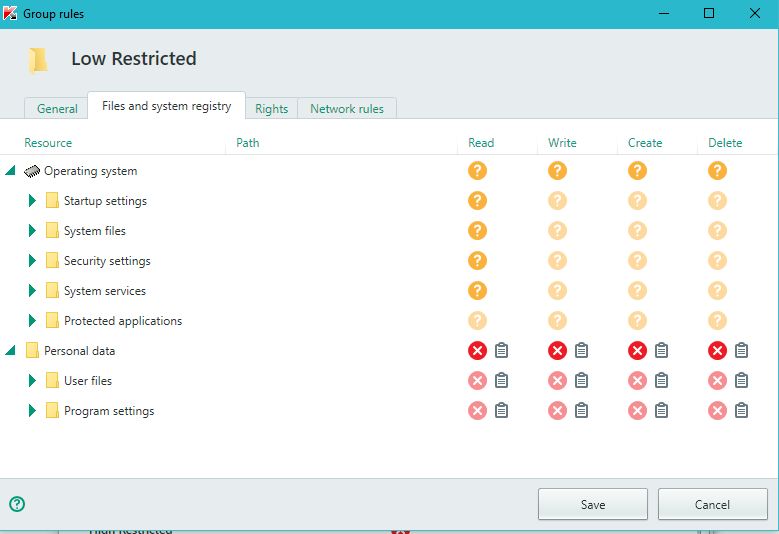779x534 pixels.
Task: Click the Read log clipboard icon for Program settings
Action: pyautogui.click(x=501, y=410)
